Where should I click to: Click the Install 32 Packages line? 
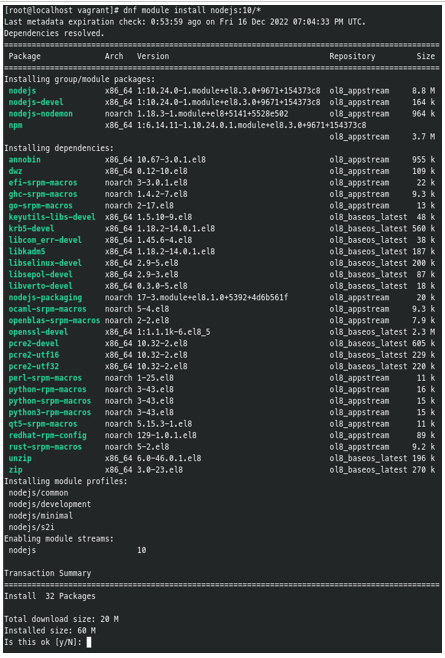50,596
